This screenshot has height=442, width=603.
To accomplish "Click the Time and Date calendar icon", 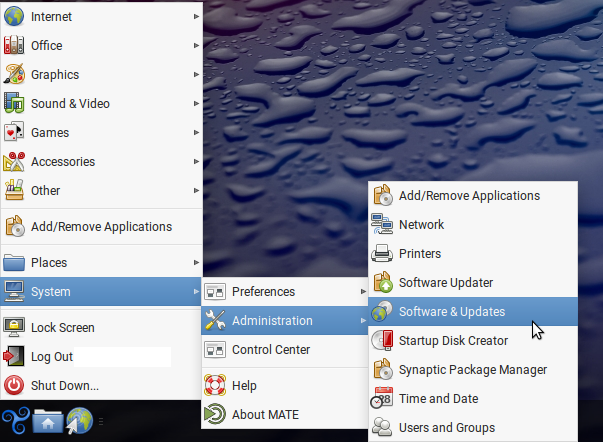I will tap(382, 398).
